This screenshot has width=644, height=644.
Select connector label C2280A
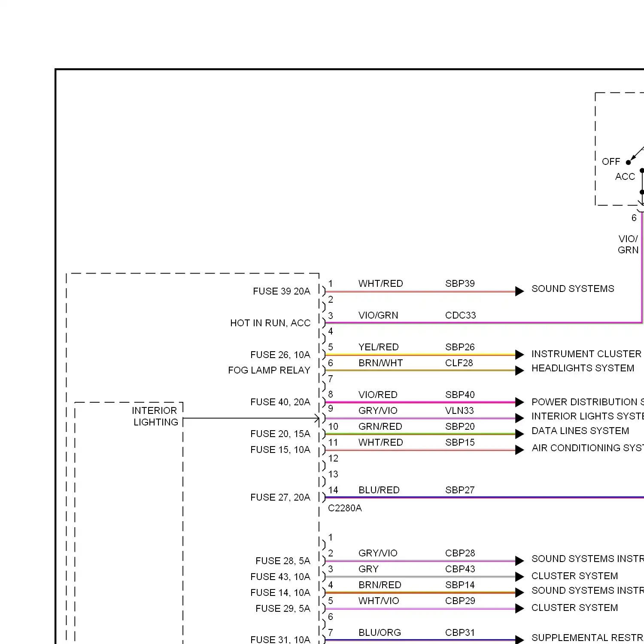(x=345, y=508)
